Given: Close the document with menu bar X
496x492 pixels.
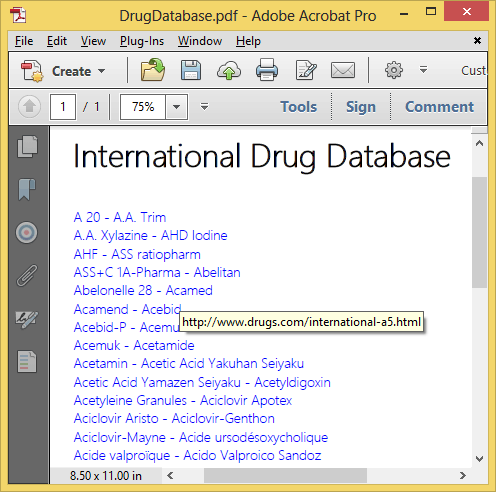Looking at the screenshot, I should coord(477,41).
